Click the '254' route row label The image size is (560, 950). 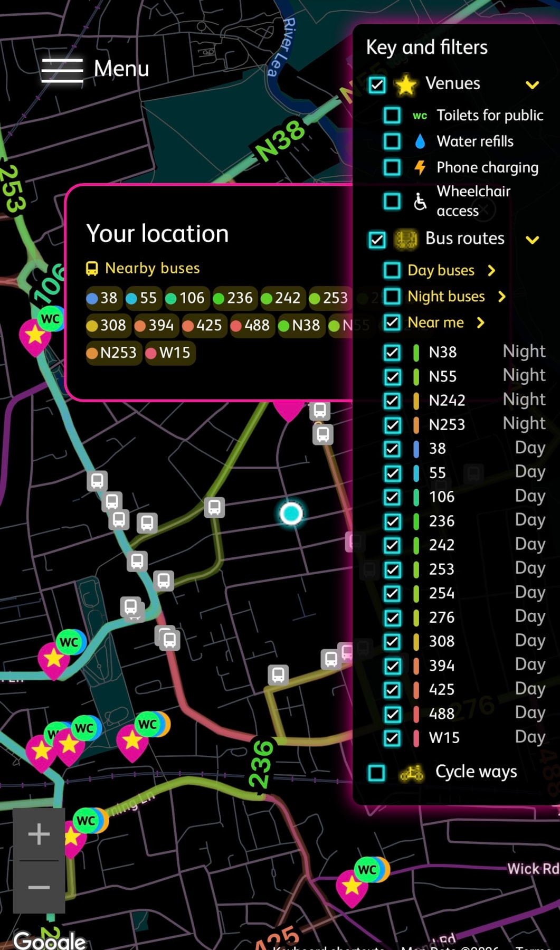click(x=442, y=593)
